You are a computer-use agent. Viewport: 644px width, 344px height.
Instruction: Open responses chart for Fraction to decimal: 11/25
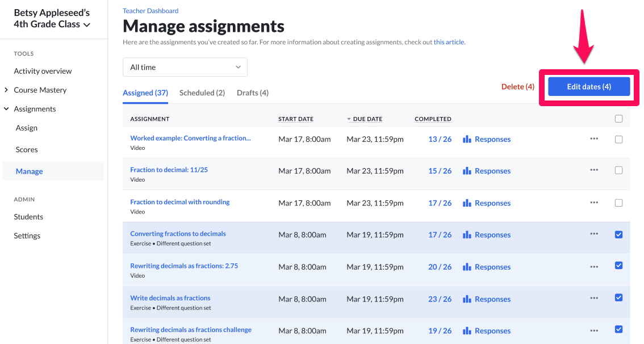point(486,170)
